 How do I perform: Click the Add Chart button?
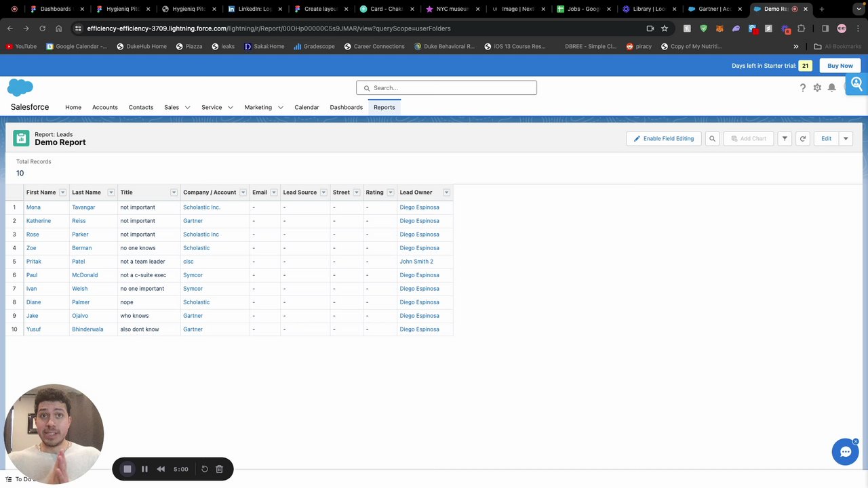(749, 138)
